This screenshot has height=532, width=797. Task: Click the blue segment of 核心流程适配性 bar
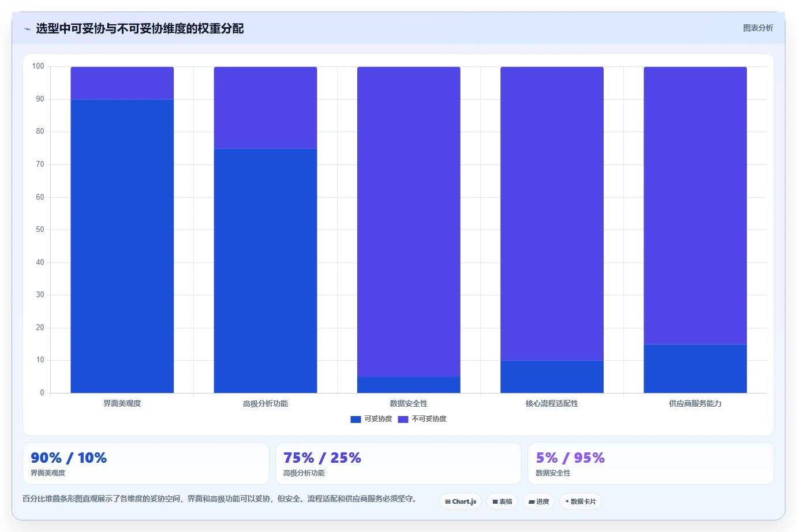[x=552, y=377]
